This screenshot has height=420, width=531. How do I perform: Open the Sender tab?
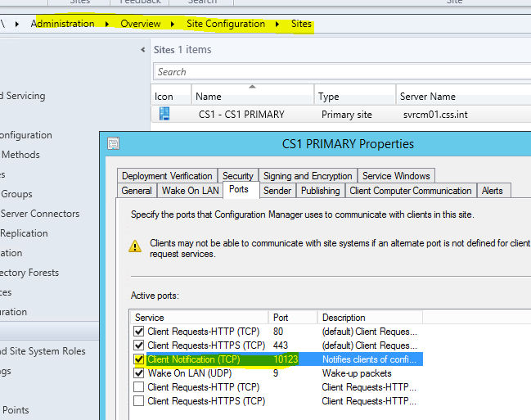pyautogui.click(x=277, y=191)
